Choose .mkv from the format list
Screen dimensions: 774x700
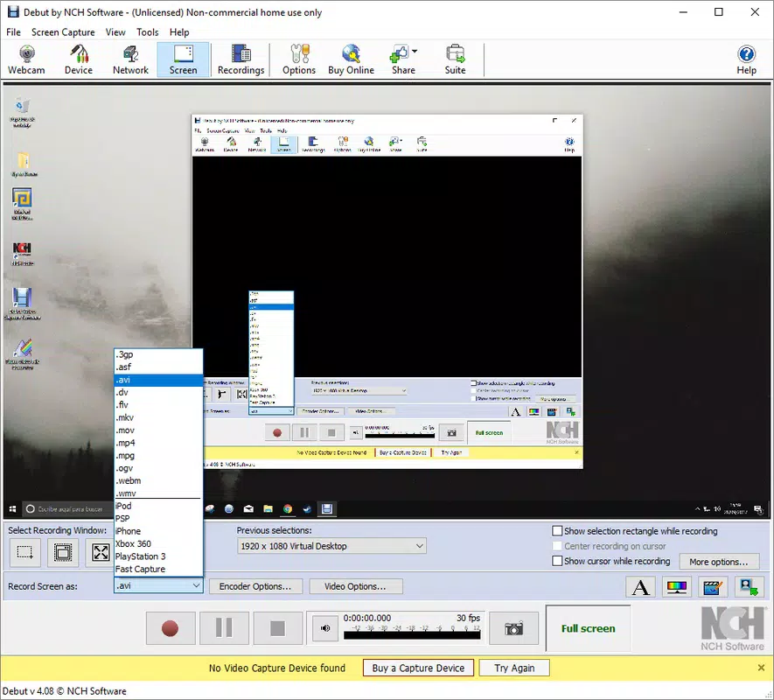click(x=158, y=418)
